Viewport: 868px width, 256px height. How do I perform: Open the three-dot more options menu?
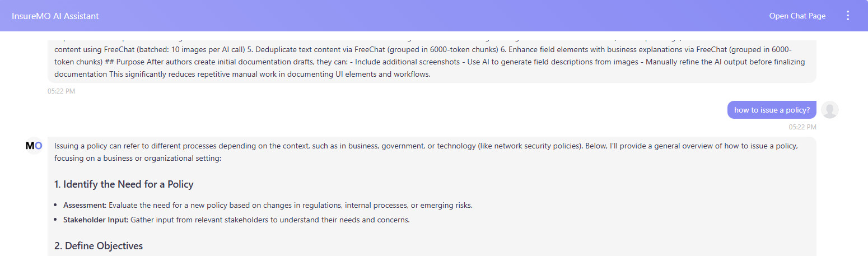[x=848, y=16]
